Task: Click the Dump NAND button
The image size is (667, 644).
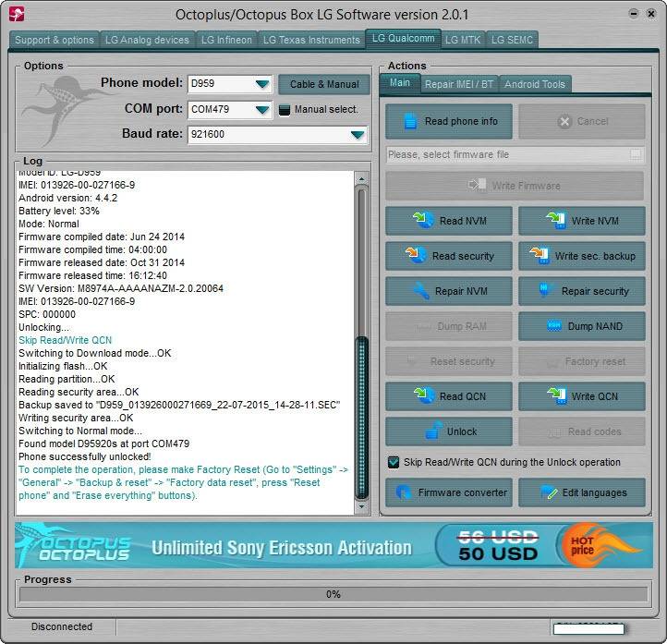Action: [x=582, y=326]
